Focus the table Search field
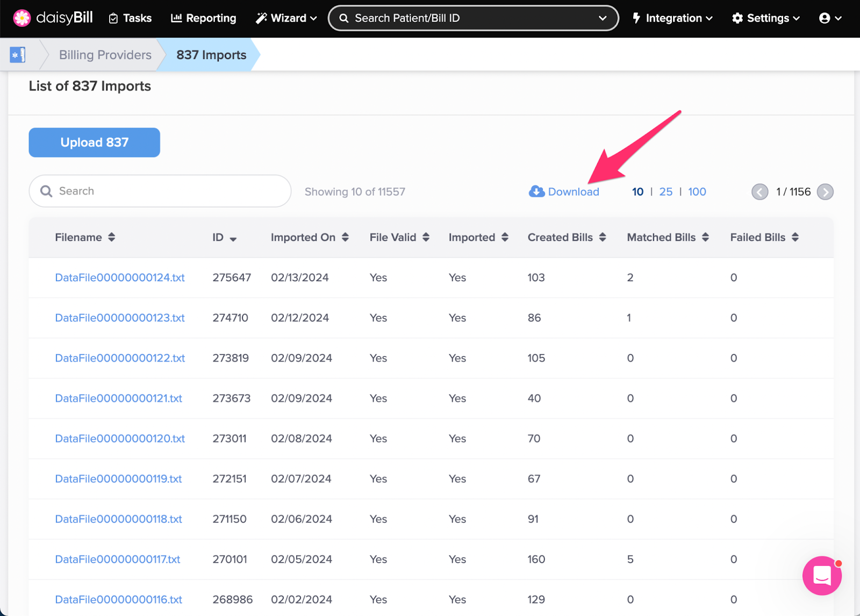 pos(160,191)
